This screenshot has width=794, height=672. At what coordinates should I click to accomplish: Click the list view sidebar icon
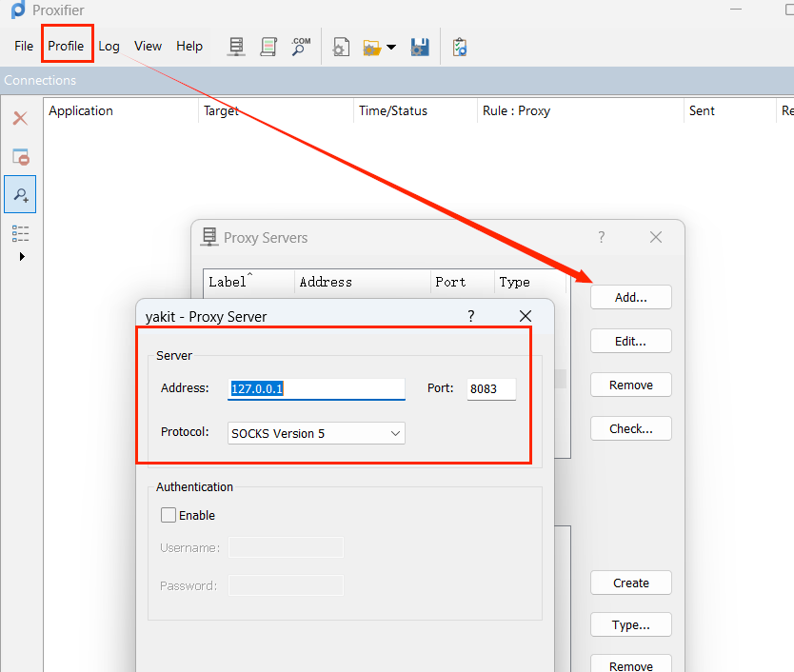coord(20,233)
